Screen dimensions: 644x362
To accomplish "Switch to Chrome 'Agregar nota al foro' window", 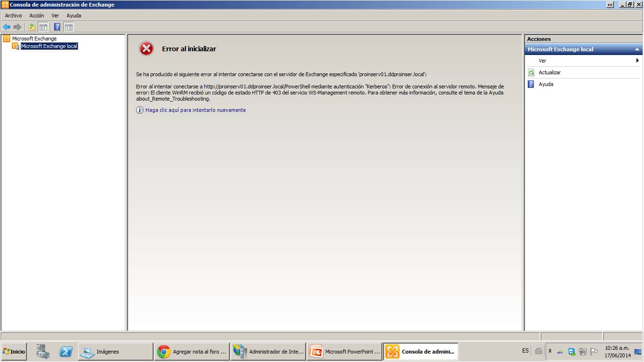I will coord(192,351).
